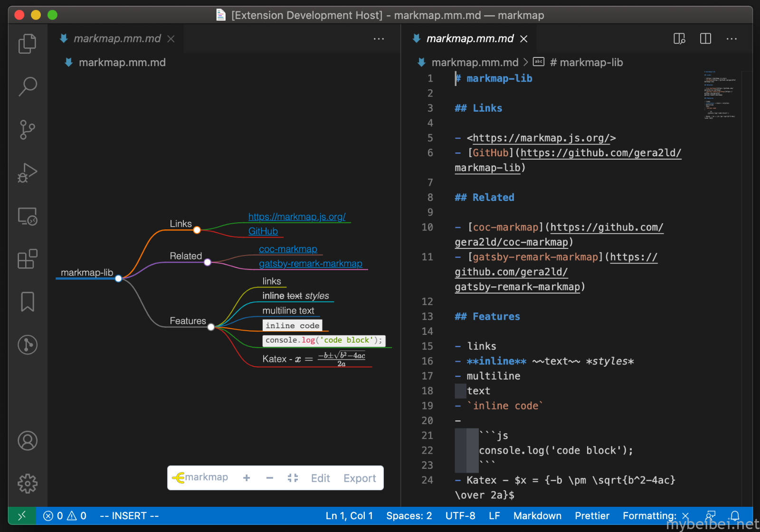Open the Remote Explorer view
Viewport: 760px width, 532px height.
[x=28, y=216]
